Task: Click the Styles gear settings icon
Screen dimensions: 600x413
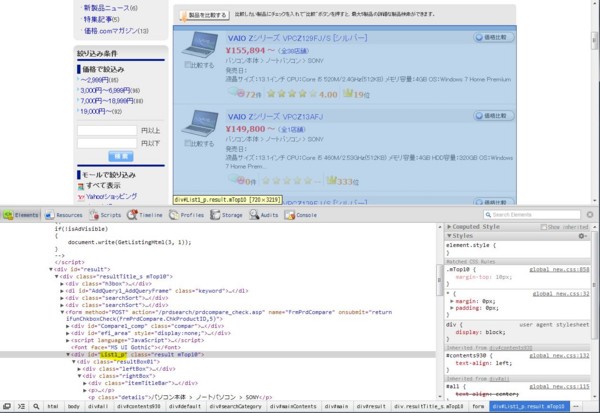Action: click(x=582, y=236)
